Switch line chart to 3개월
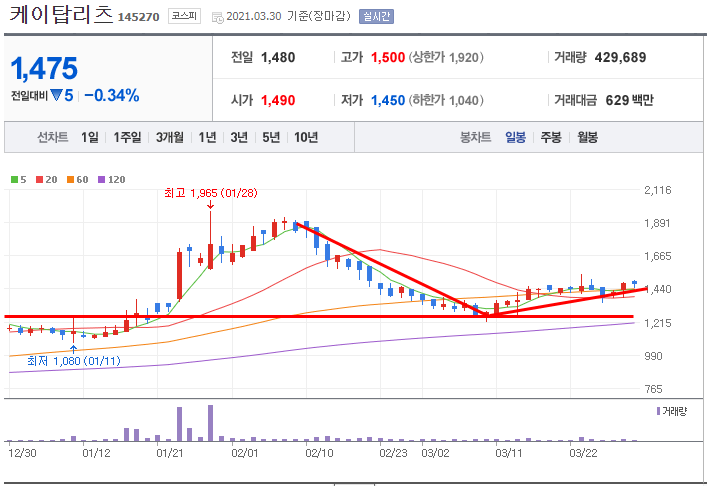Image resolution: width=707 pixels, height=486 pixels. [170, 137]
